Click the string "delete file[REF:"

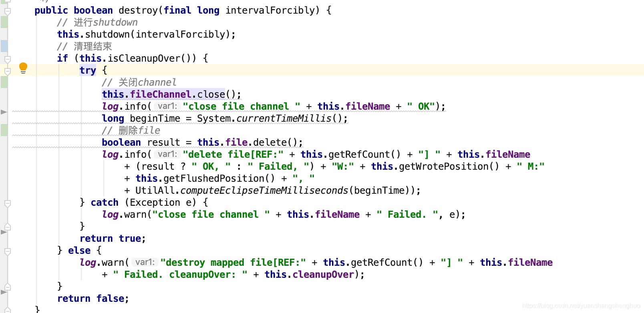click(233, 154)
